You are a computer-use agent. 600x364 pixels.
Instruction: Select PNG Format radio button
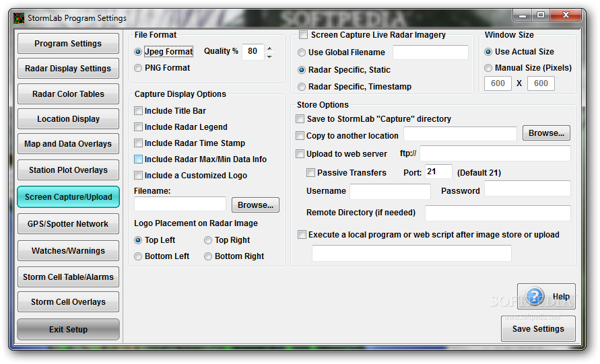pyautogui.click(x=138, y=68)
